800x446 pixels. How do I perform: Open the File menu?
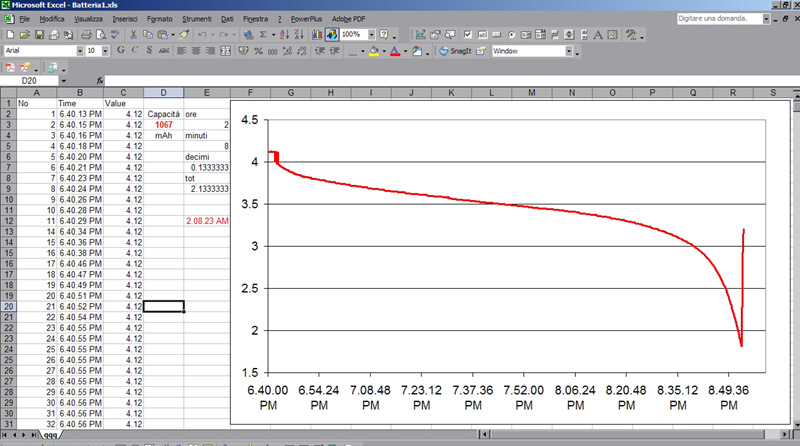(x=25, y=19)
